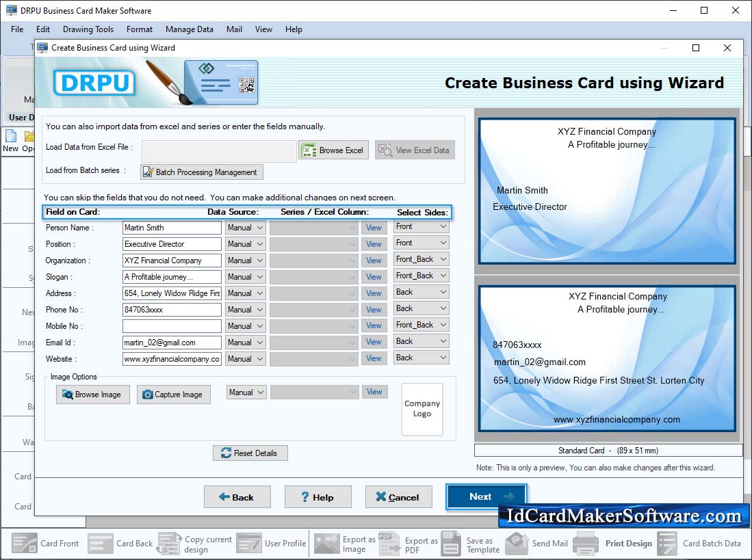
Task: Open the File menu
Action: [x=17, y=29]
